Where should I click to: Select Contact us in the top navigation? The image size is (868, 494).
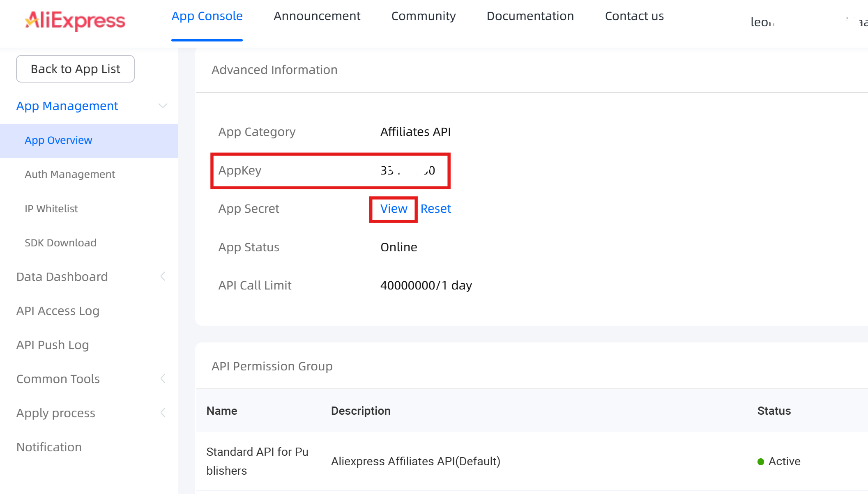point(634,16)
